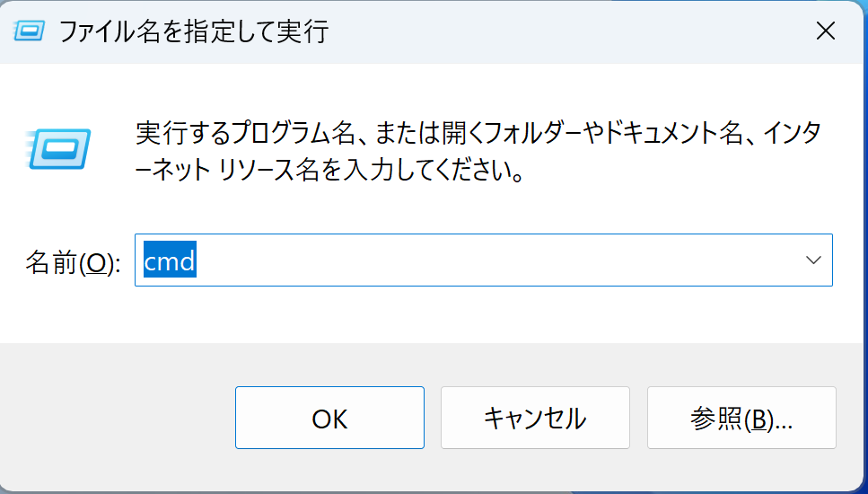Screen dimensions: 868x494
Task: Expand the 名前 combo box dropdown arrow
Action: pyautogui.click(x=813, y=260)
